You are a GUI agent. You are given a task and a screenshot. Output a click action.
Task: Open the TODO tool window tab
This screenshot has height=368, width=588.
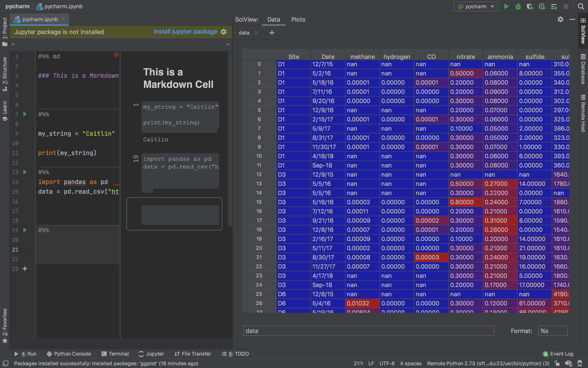click(x=235, y=354)
